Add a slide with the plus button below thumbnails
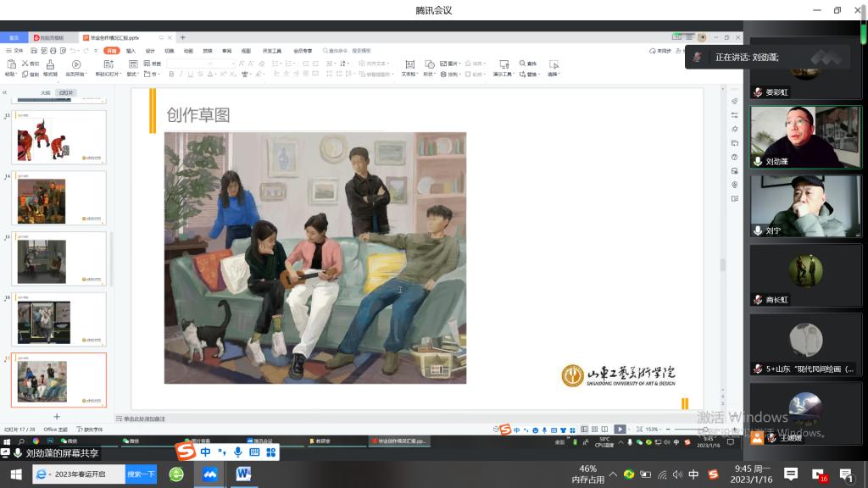Screen dimensions: 868x488 click(x=57, y=417)
